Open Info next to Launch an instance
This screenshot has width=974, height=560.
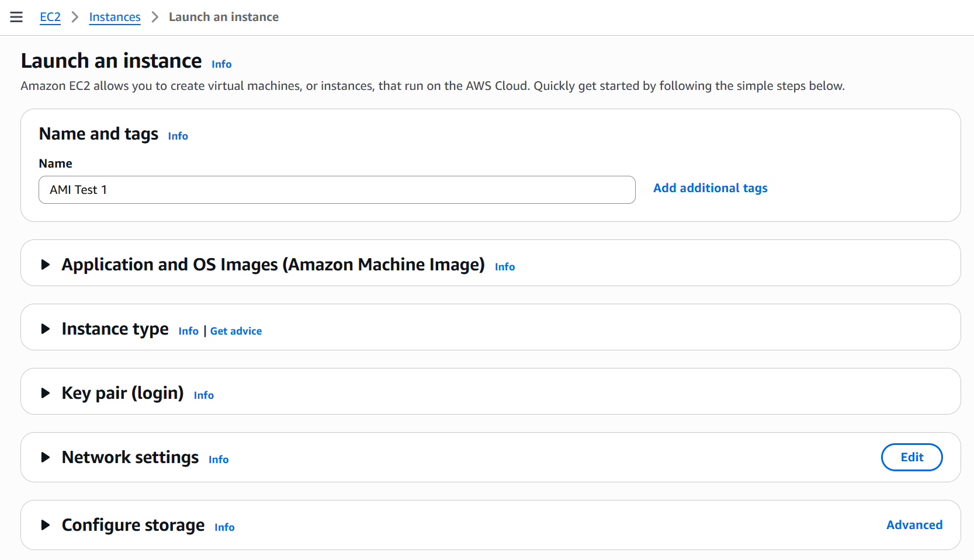pyautogui.click(x=221, y=64)
